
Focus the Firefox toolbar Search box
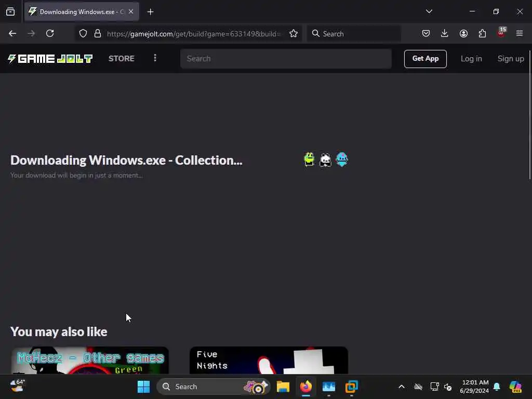(353, 34)
